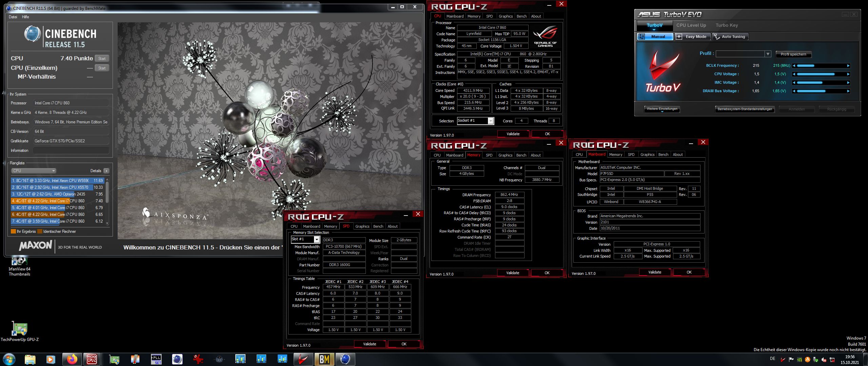Click the DE language indicator in tray
Screen dimensions: 868x366
(772, 359)
